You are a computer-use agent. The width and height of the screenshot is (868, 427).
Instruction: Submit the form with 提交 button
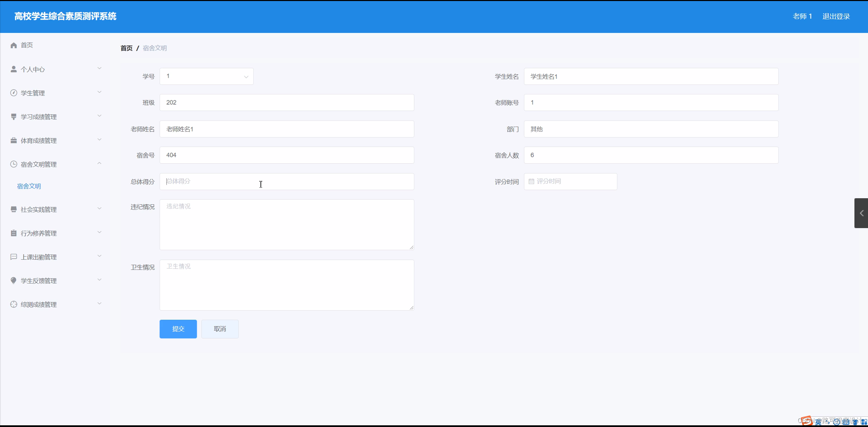click(178, 329)
